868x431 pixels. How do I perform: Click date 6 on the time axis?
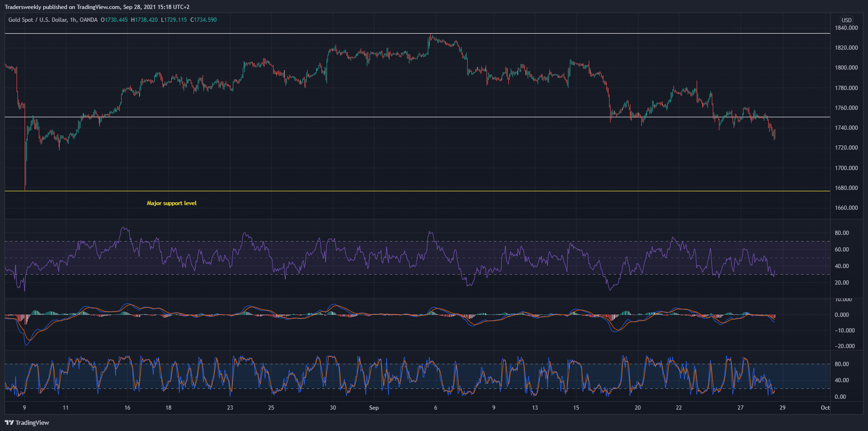(x=435, y=408)
